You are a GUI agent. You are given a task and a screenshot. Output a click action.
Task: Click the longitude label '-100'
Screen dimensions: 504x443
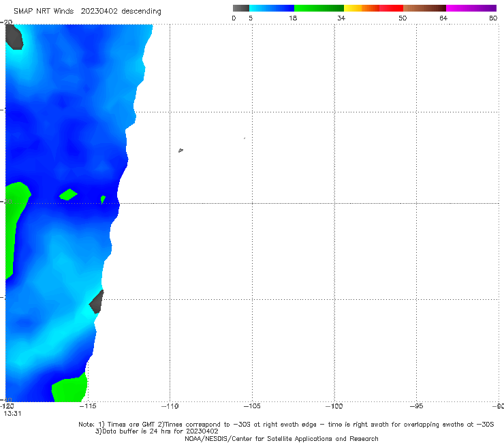click(x=334, y=406)
